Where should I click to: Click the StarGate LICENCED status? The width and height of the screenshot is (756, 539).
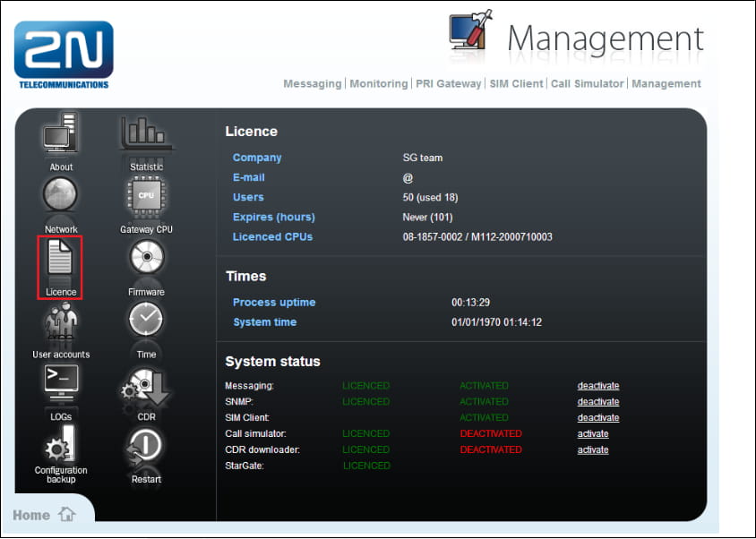point(366,466)
